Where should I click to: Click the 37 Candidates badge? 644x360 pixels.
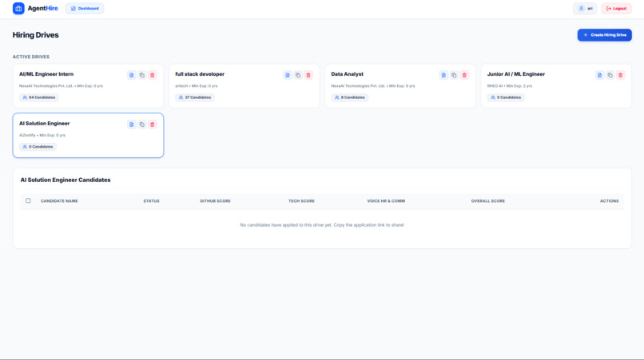pyautogui.click(x=195, y=97)
